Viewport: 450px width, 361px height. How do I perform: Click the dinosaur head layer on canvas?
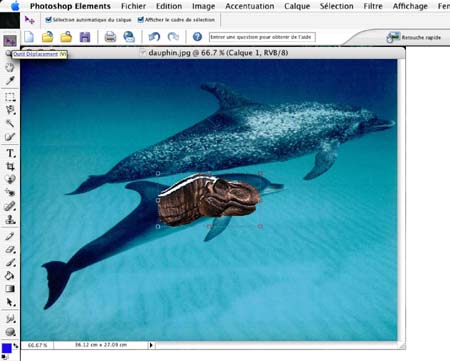point(209,201)
